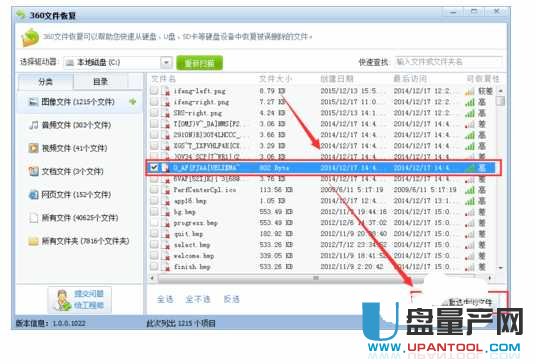Click the video files category icon
The width and height of the screenshot is (536, 364).
[33, 148]
